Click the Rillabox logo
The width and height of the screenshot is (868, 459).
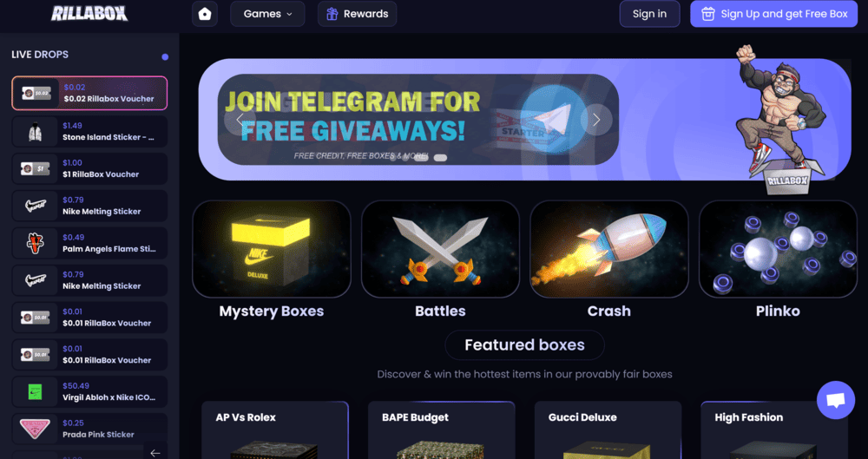tap(89, 14)
